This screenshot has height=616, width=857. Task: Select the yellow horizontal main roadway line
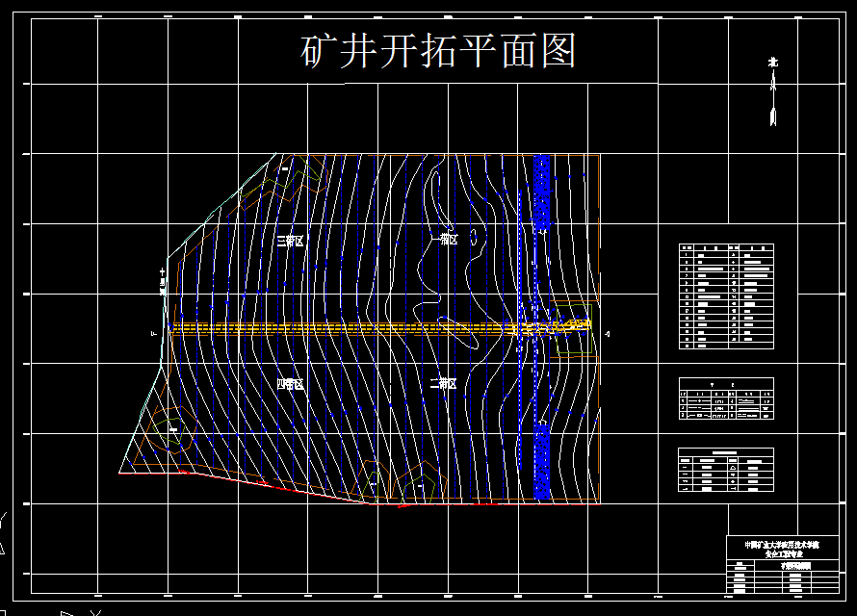(377, 328)
